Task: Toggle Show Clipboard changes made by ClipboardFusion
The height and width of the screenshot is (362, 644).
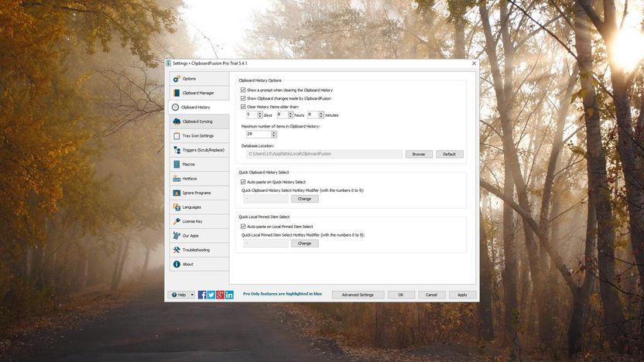Action: (243, 98)
